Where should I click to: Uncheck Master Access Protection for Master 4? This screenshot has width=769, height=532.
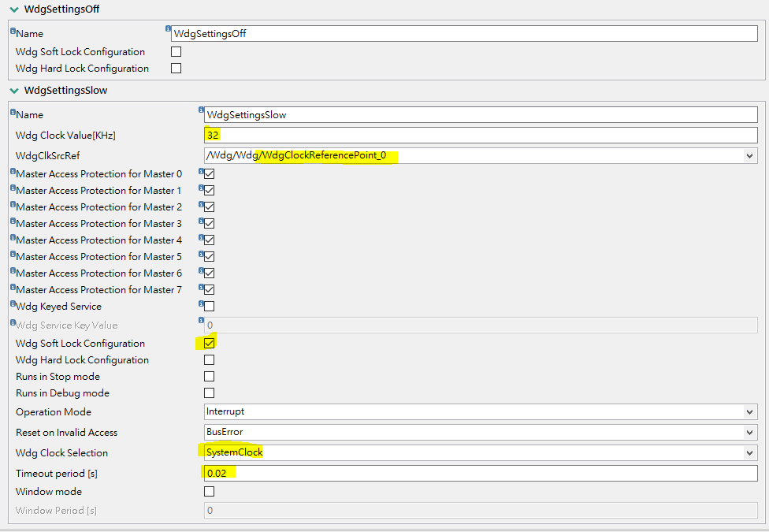tap(209, 240)
